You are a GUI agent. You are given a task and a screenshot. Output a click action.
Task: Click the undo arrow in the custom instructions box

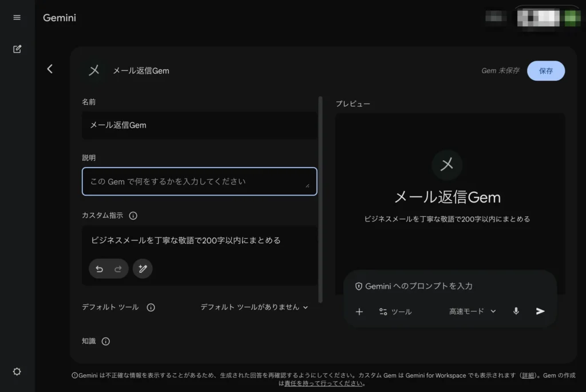(100, 269)
